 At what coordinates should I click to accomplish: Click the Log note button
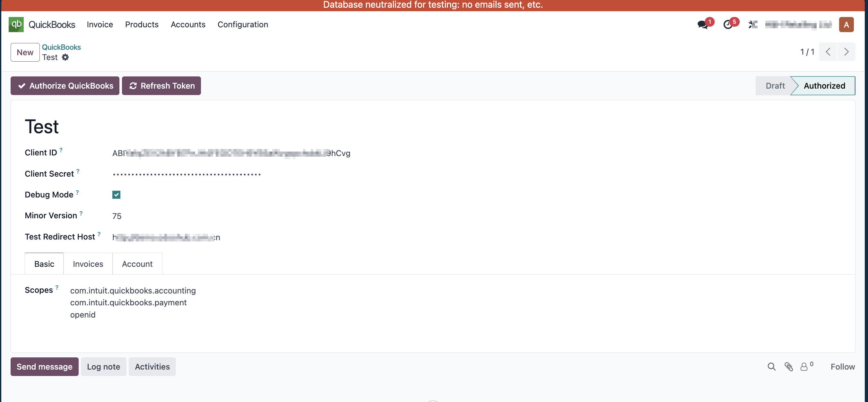[103, 367]
